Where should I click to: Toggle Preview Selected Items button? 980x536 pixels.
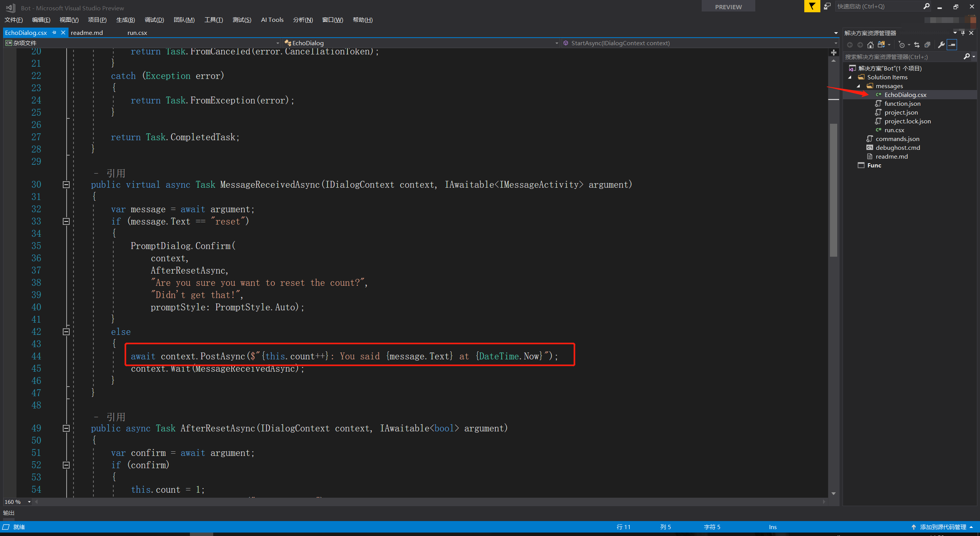(952, 45)
